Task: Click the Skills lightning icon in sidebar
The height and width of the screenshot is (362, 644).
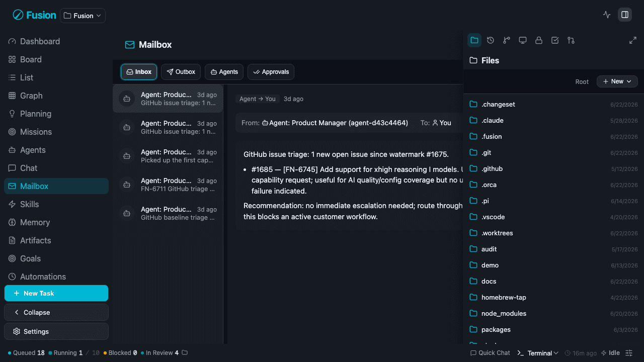Action: pos(12,204)
